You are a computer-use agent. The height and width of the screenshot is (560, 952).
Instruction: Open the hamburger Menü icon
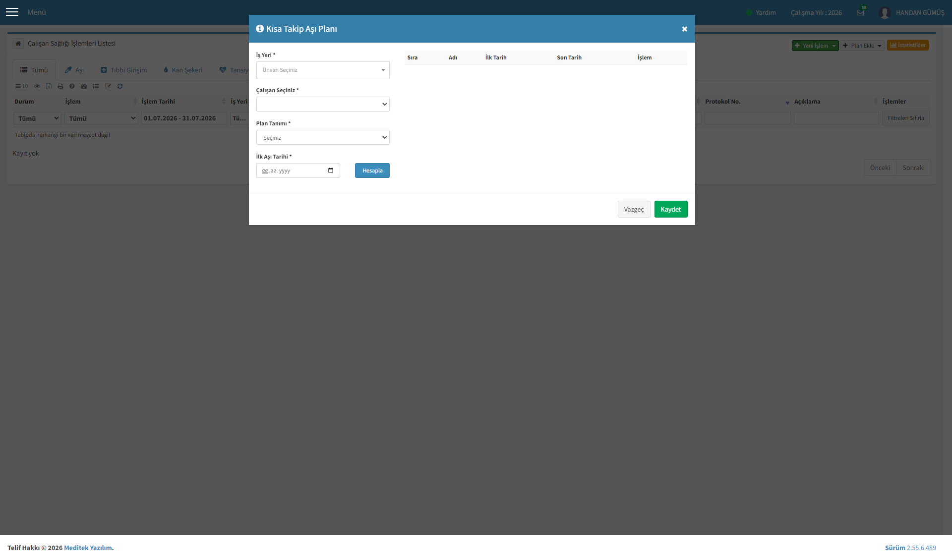point(12,12)
